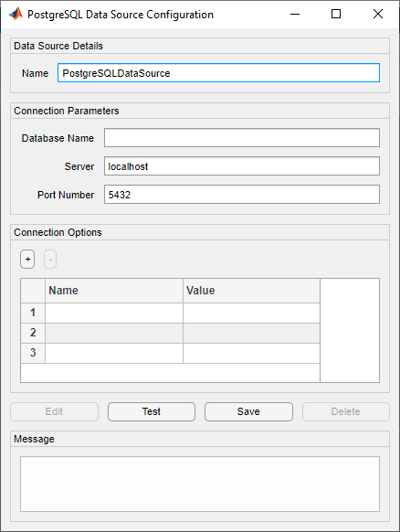Click the Value cell of row 1
Image resolution: width=400 pixels, height=532 pixels.
[251, 313]
